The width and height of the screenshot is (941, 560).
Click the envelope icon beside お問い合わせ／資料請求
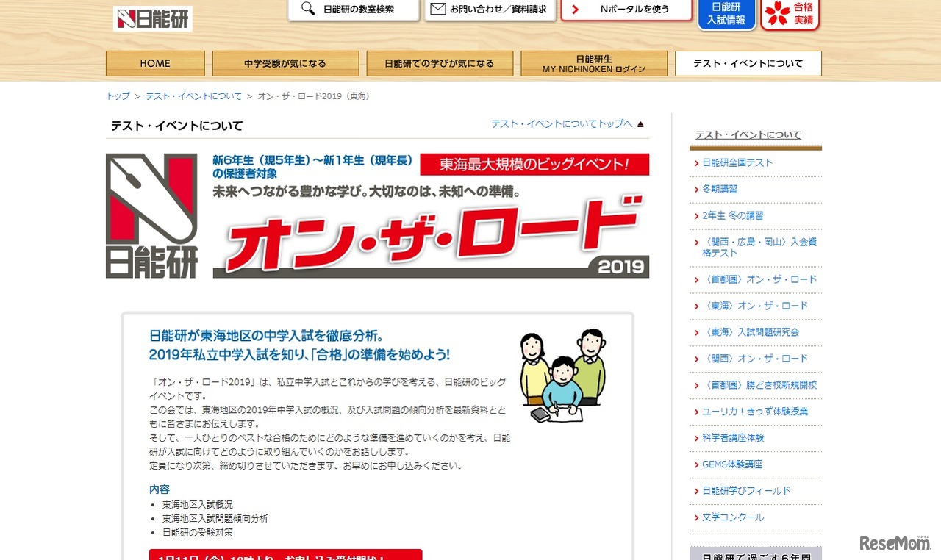(439, 10)
